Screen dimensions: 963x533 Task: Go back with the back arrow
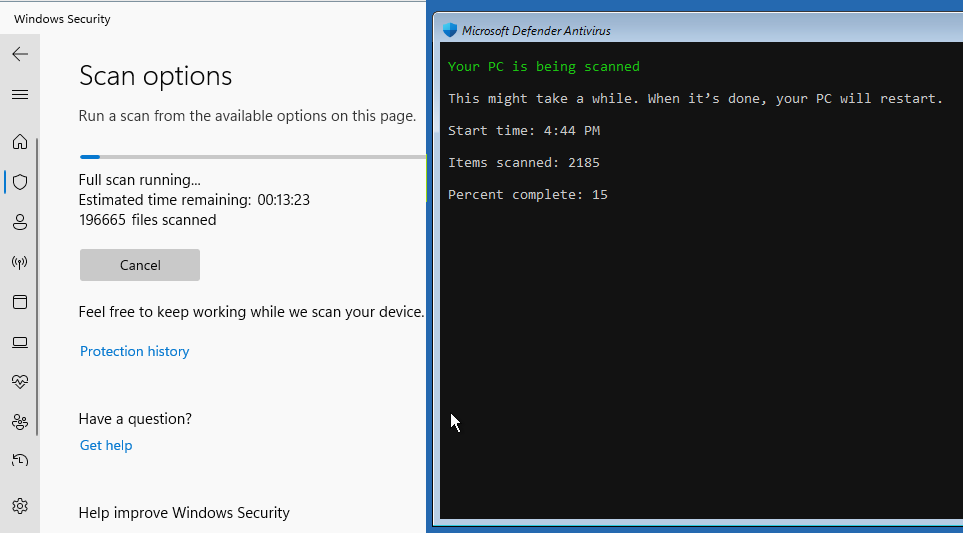[20, 54]
